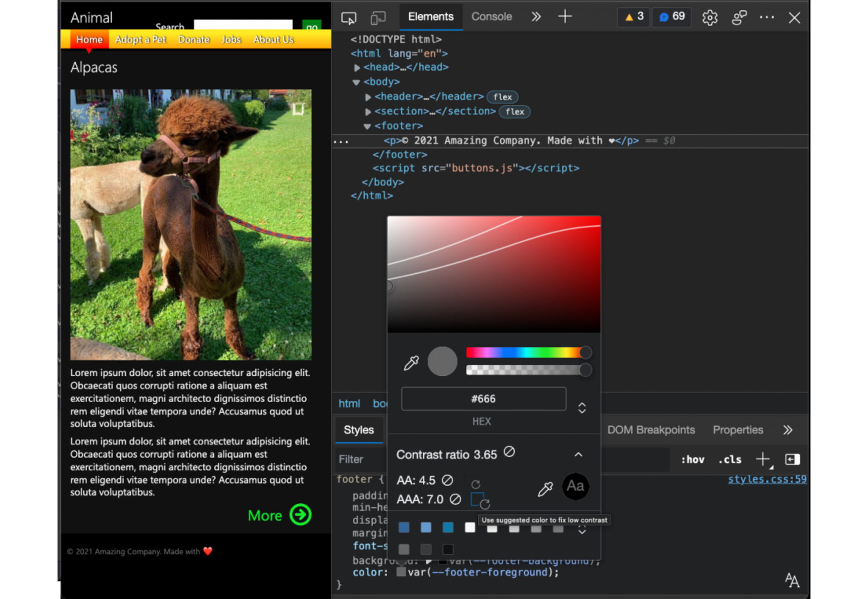This screenshot has height=599, width=868.
Task: Click inside the color spectrum gradient area
Action: pyautogui.click(x=494, y=274)
